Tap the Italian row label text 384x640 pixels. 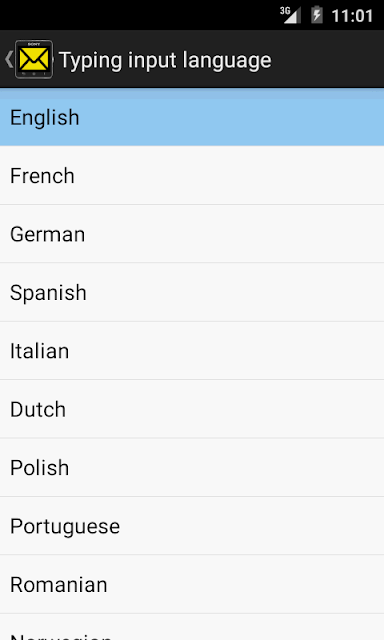pyautogui.click(x=40, y=351)
